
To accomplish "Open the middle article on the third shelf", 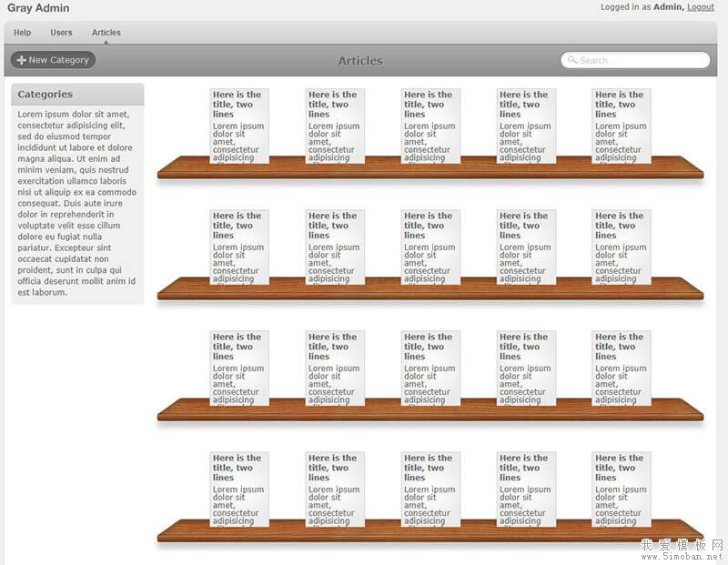I will click(430, 368).
